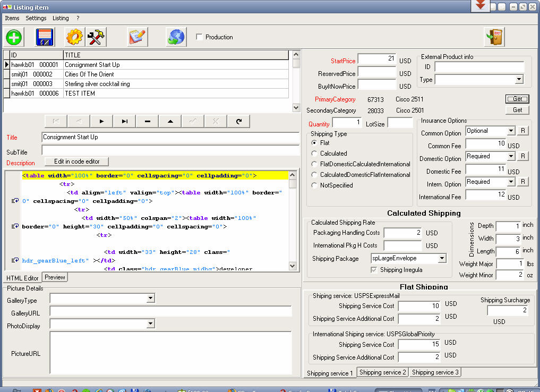Click the exit door icon
This screenshot has height=392, width=540.
(494, 37)
